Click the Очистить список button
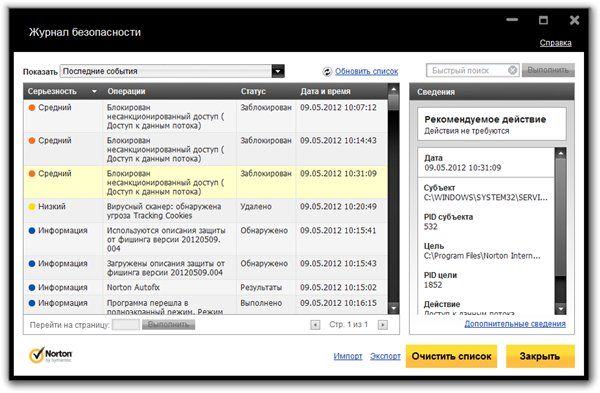 [x=451, y=356]
